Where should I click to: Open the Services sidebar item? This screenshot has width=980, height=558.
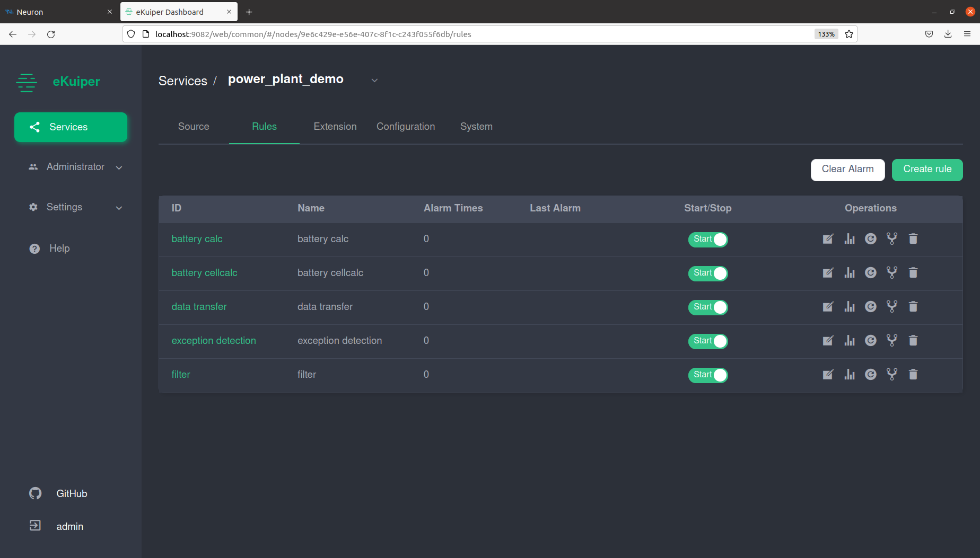click(x=71, y=127)
